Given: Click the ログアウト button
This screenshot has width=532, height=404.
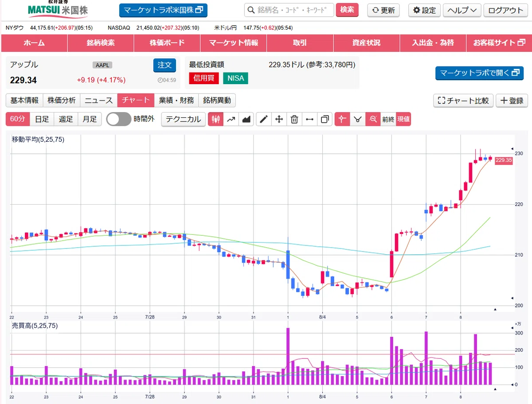Looking at the screenshot, I should pos(506,10).
